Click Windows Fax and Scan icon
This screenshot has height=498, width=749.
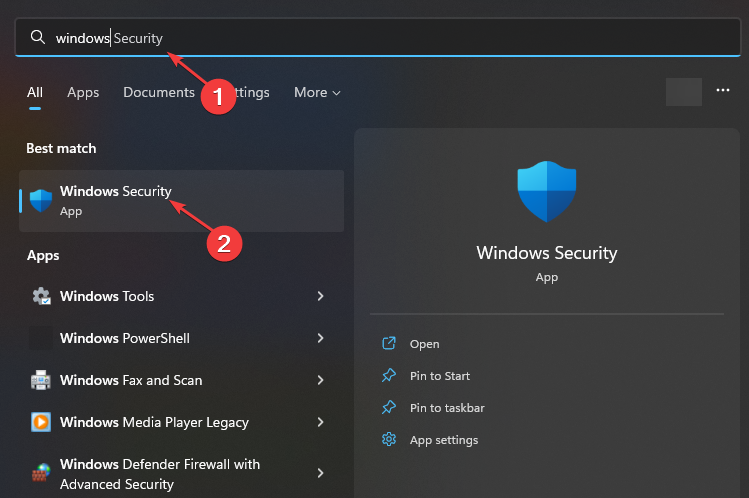pos(41,380)
